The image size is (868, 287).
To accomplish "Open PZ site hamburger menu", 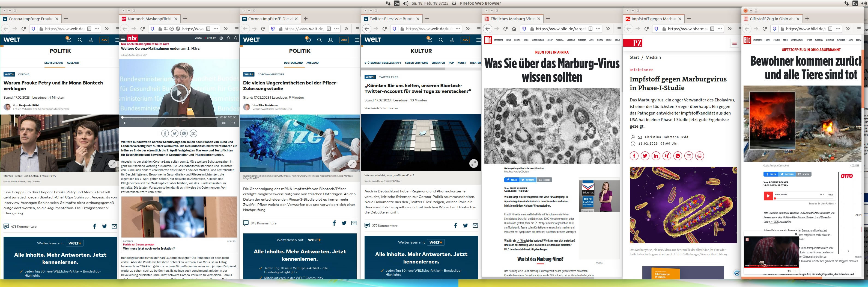I will pyautogui.click(x=735, y=43).
